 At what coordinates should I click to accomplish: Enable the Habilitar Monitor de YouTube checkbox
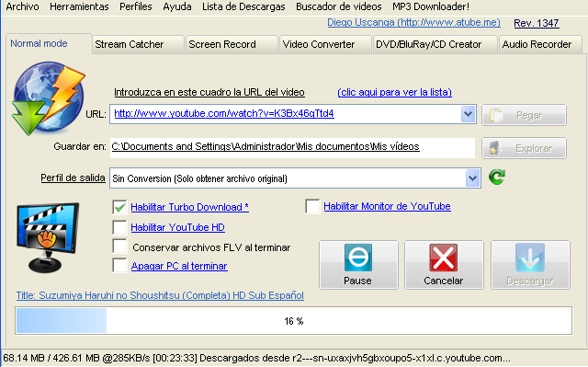(x=312, y=206)
